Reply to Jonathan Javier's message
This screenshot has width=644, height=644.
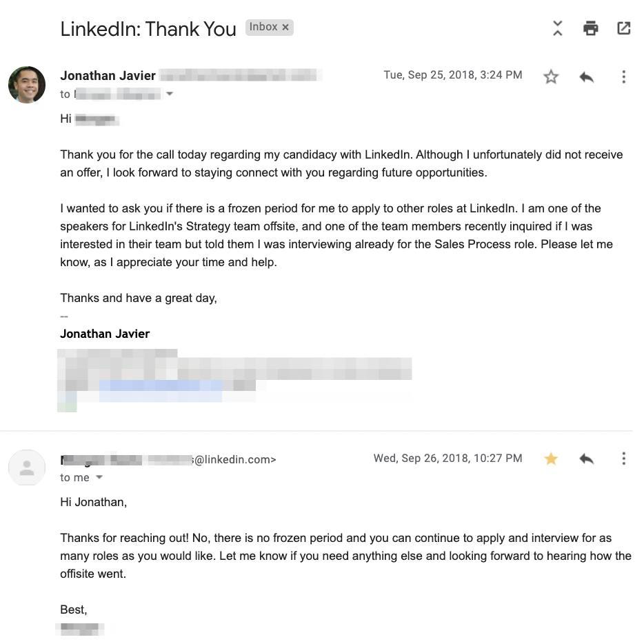(587, 77)
